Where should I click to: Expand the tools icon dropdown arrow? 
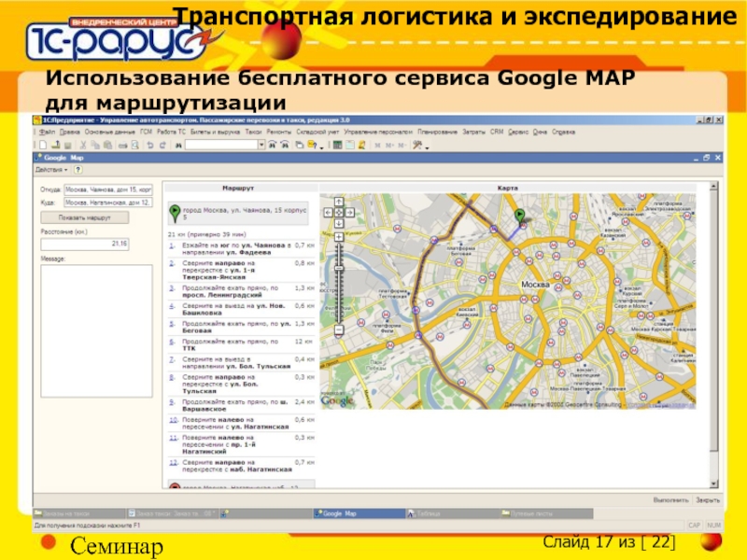(427, 147)
